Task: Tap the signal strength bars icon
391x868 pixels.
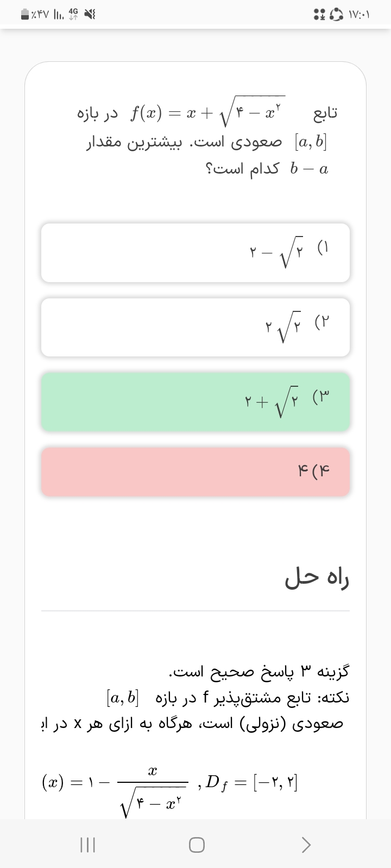Action: tap(58, 15)
